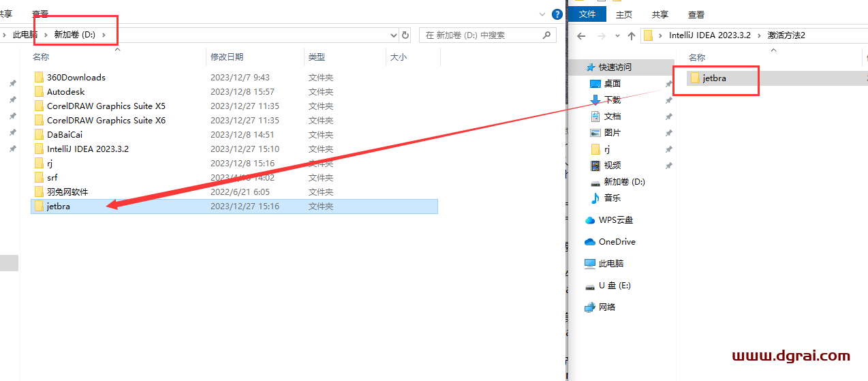Go up one level with the up arrow
Screen dimensions: 868x381
click(632, 35)
